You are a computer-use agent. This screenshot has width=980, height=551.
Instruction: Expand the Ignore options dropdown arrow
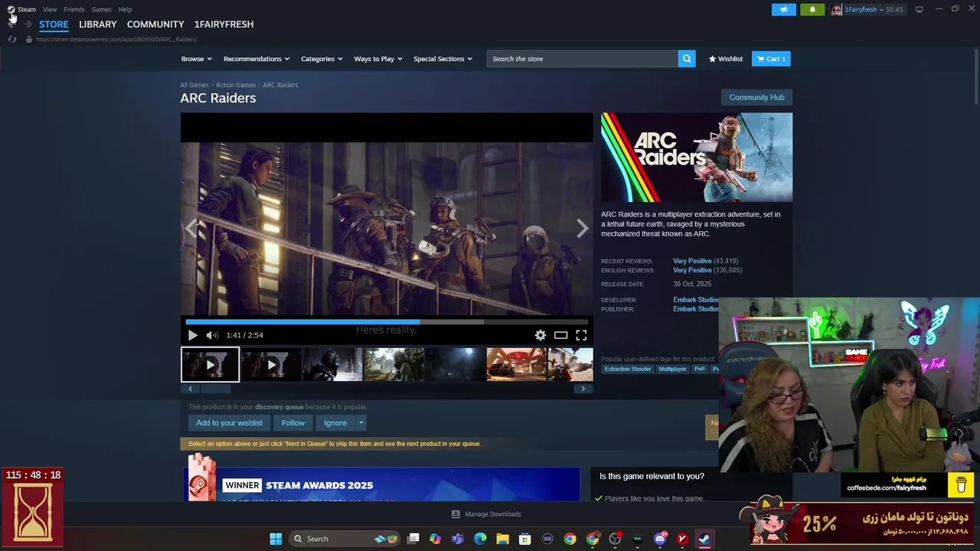coord(361,422)
